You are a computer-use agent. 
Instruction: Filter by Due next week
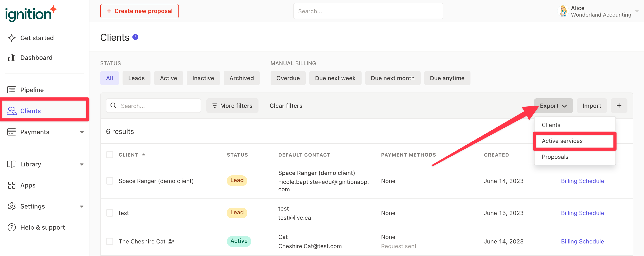point(335,78)
